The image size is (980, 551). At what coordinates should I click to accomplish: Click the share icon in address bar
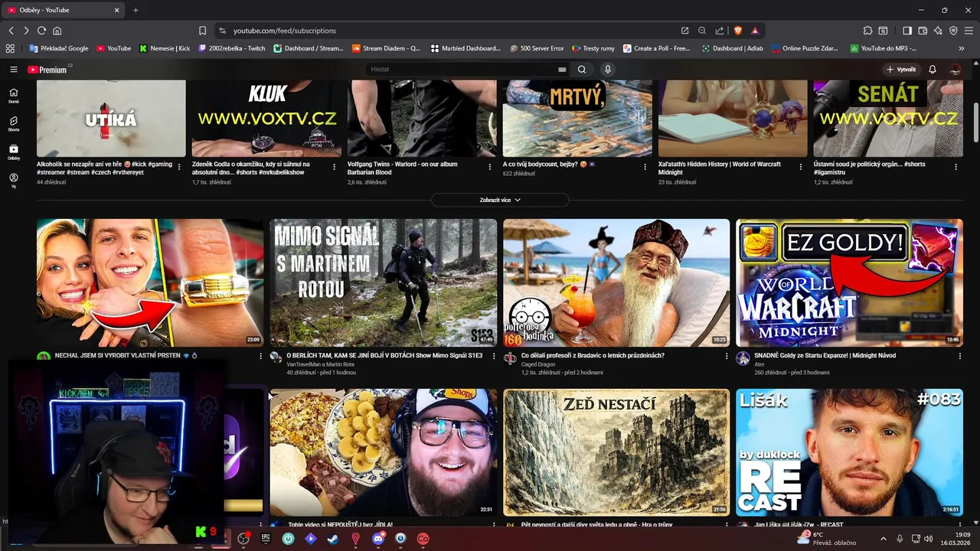click(x=720, y=31)
